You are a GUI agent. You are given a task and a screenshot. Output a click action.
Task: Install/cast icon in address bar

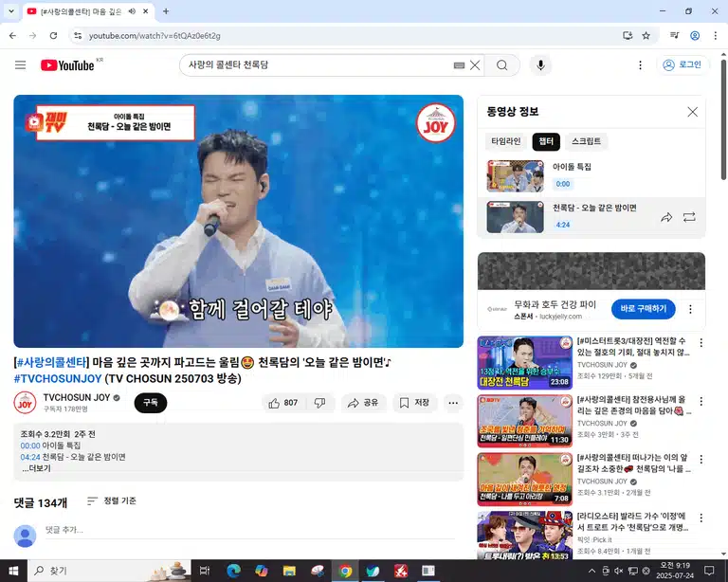tap(628, 36)
